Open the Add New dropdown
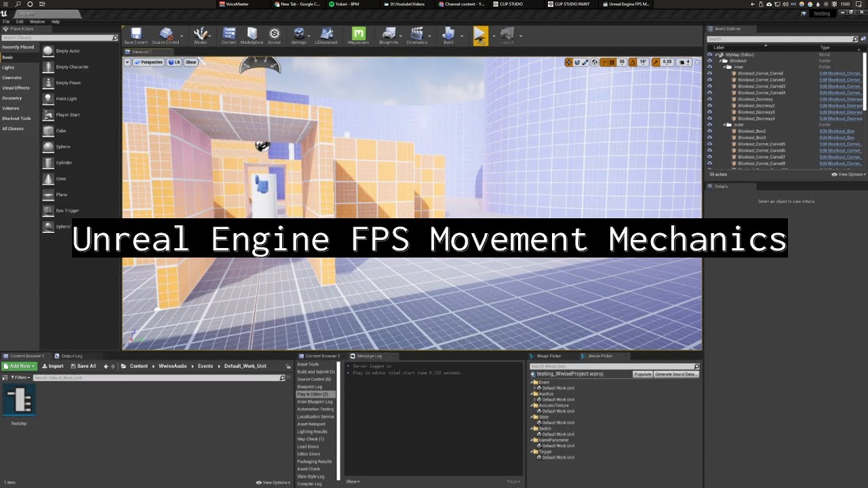The image size is (868, 488). click(19, 366)
